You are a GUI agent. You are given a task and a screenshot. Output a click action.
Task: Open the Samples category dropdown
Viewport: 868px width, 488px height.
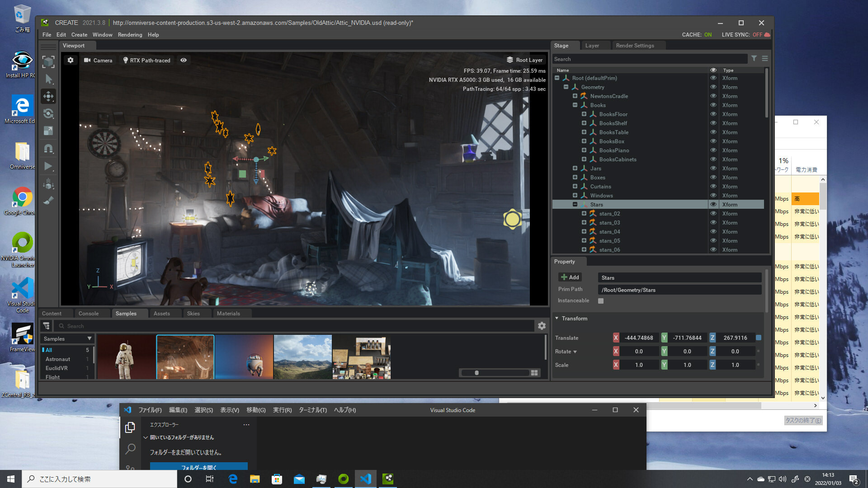67,338
